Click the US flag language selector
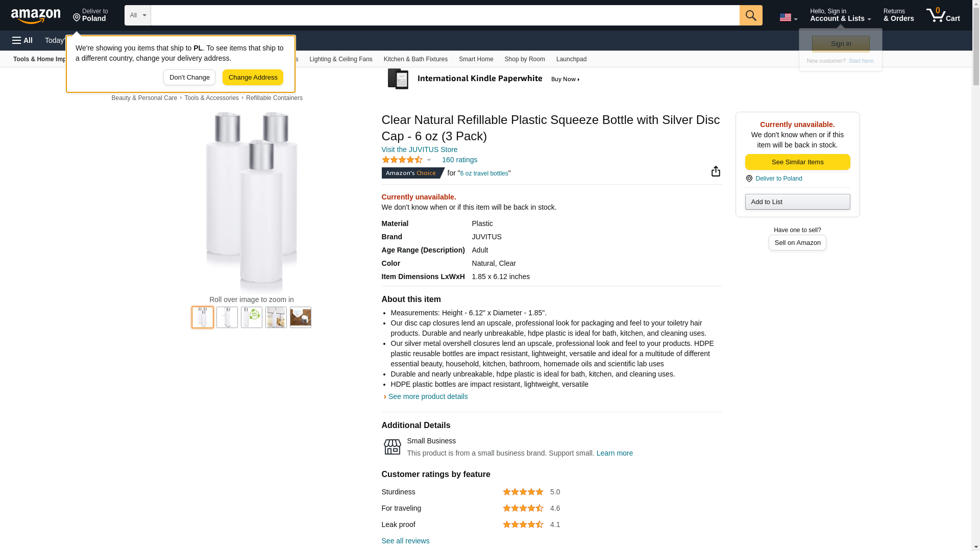The height and width of the screenshot is (551, 980). coord(788,17)
